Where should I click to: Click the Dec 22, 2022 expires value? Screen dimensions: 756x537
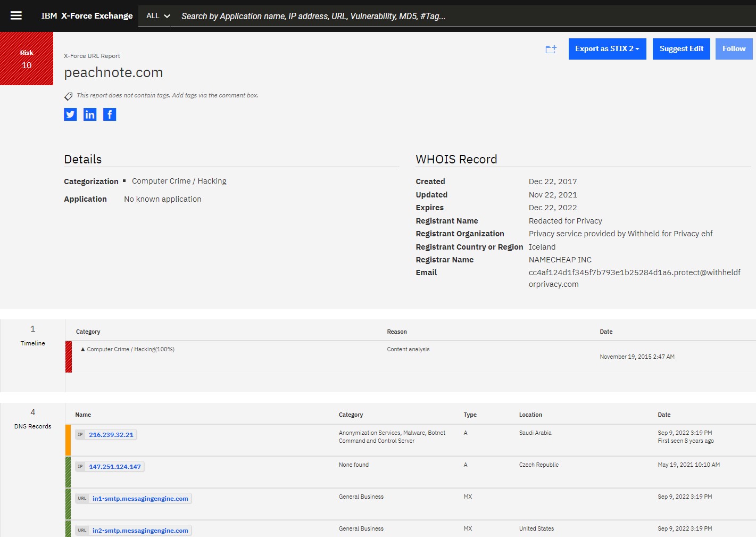553,208
